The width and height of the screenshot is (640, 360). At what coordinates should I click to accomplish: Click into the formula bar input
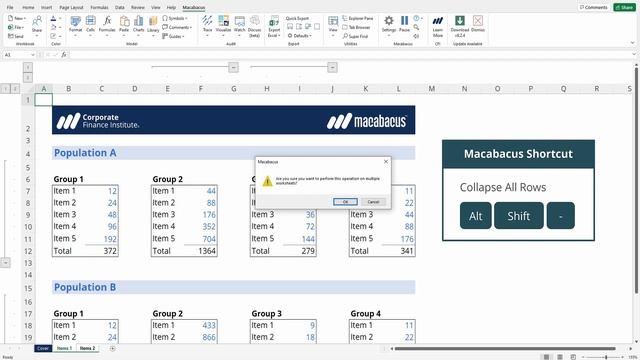coord(350,55)
